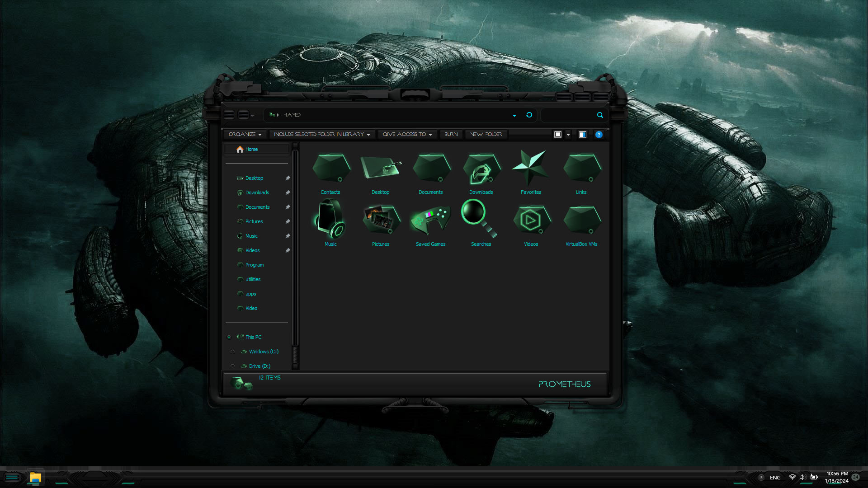The image size is (868, 488).
Task: Open the Give Access To menu
Action: tap(406, 134)
